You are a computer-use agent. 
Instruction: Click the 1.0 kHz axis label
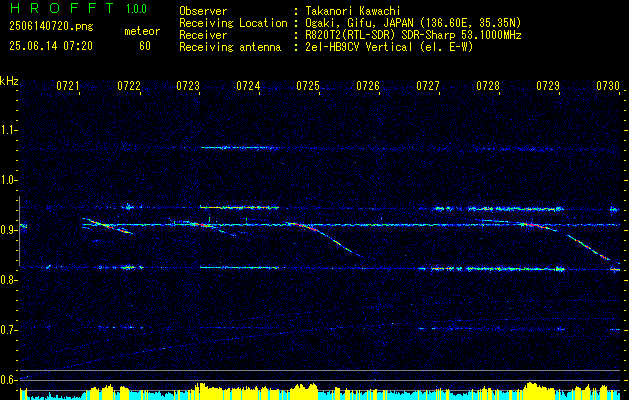point(8,180)
